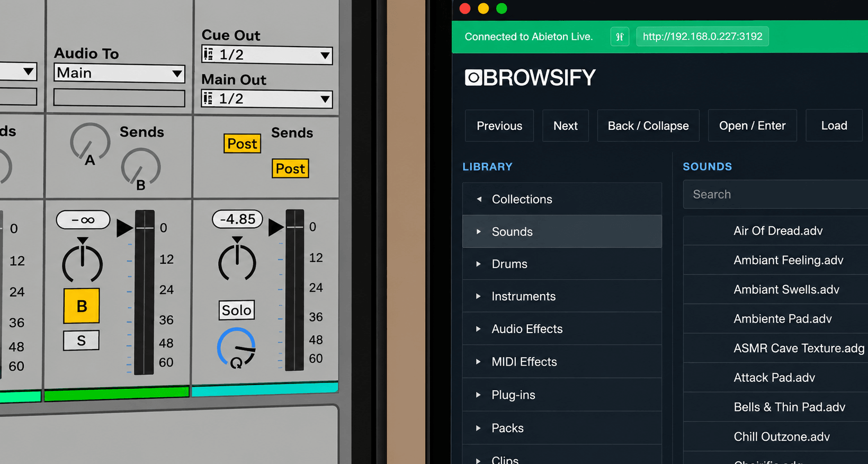Click the Load button

point(834,126)
